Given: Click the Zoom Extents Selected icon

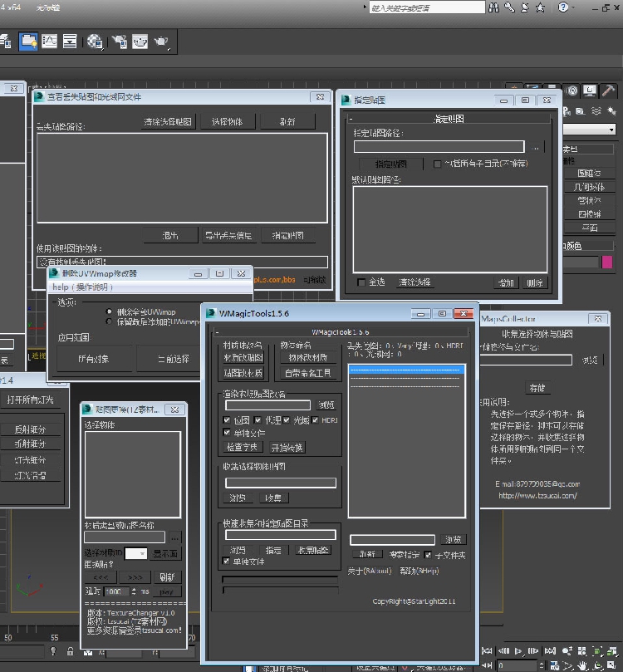Looking at the screenshot, I should pyautogui.click(x=597, y=651).
